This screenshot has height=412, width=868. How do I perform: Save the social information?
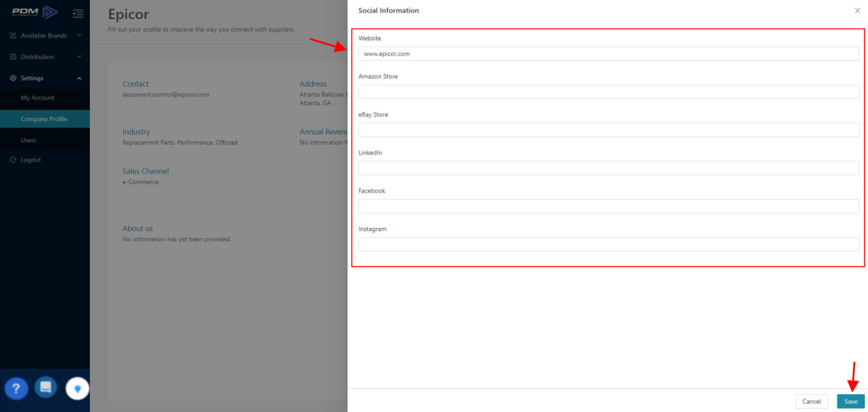coord(850,401)
